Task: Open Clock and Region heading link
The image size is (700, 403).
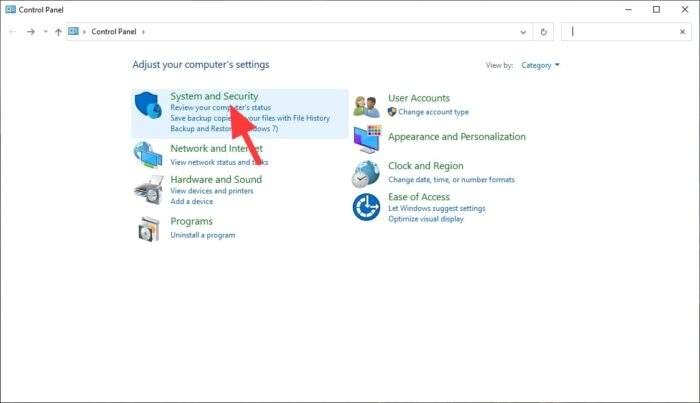Action: (x=425, y=166)
